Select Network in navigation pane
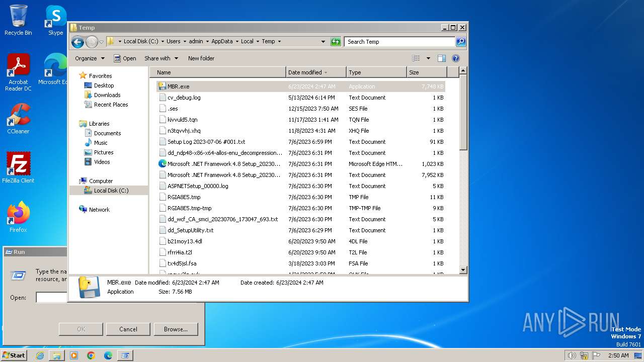Screen dimensions: 644x362 (99, 210)
